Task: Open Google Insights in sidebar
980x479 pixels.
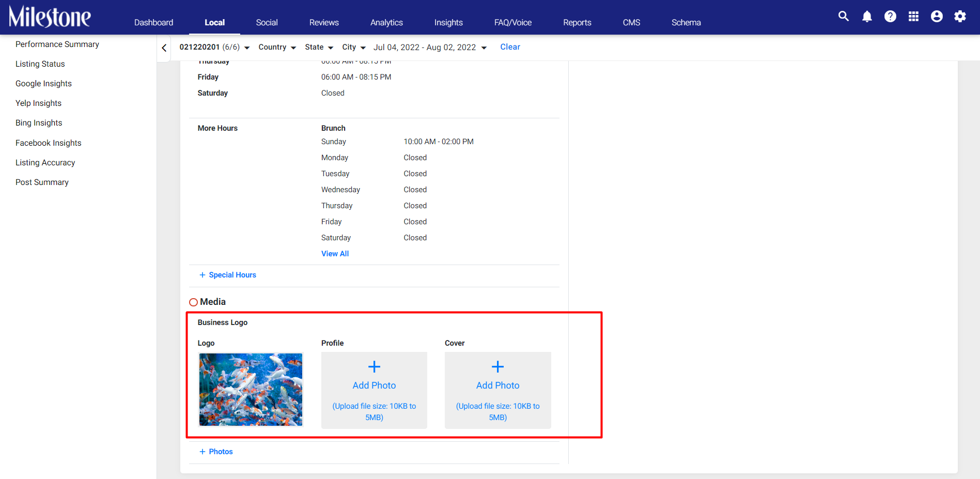Action: [x=43, y=84]
